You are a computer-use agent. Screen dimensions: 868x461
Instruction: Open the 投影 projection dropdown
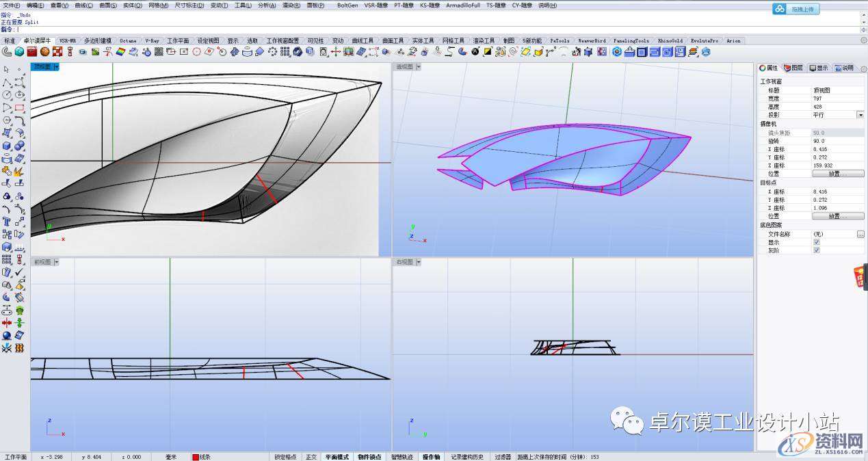[x=860, y=115]
